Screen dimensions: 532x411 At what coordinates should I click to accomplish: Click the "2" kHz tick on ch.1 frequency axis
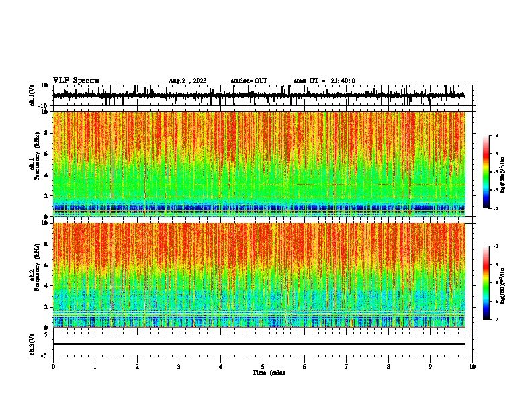46,196
